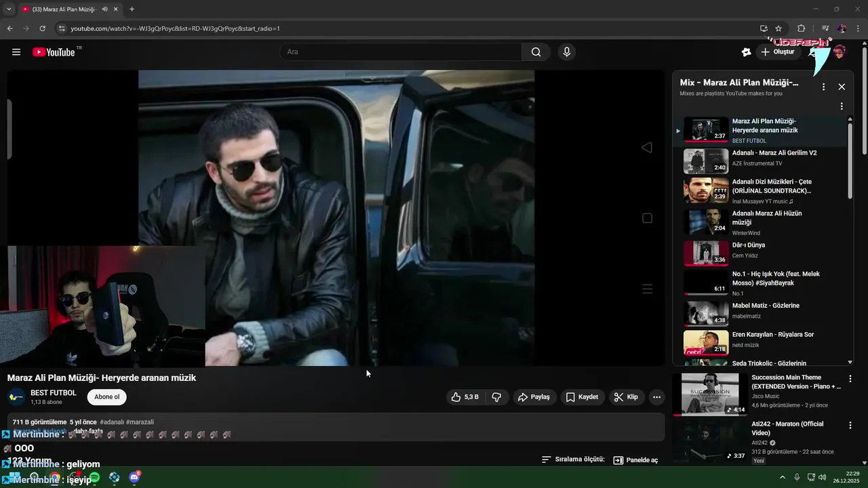Screen dimensions: 868x488
Task: Open Spotify from the taskbar
Action: click(95, 478)
